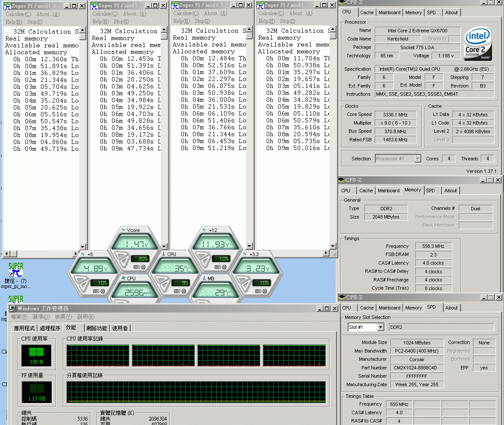Image resolution: width=504 pixels, height=425 pixels.
Task: Open the super_pi_mo desktop shortcut labeled (7)
Action: click(16, 275)
